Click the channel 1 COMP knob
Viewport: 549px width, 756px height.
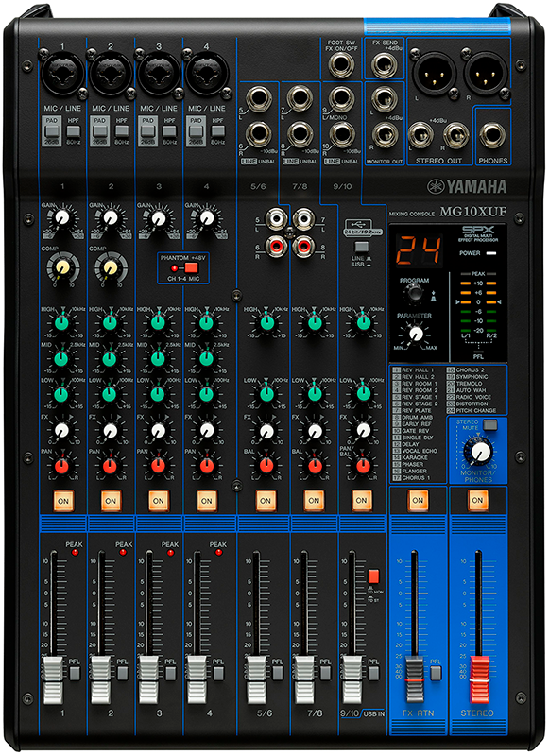63,267
